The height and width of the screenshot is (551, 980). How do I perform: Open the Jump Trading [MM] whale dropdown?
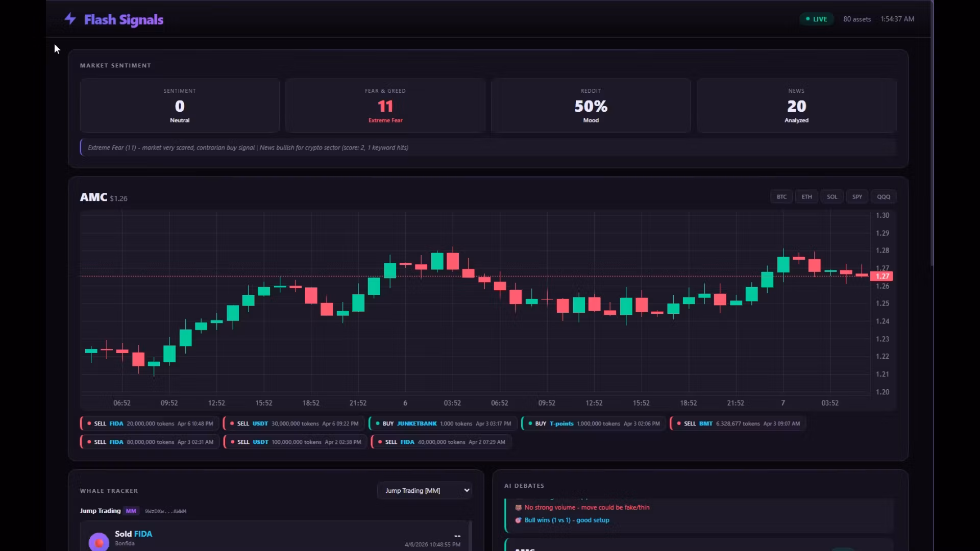tap(425, 491)
